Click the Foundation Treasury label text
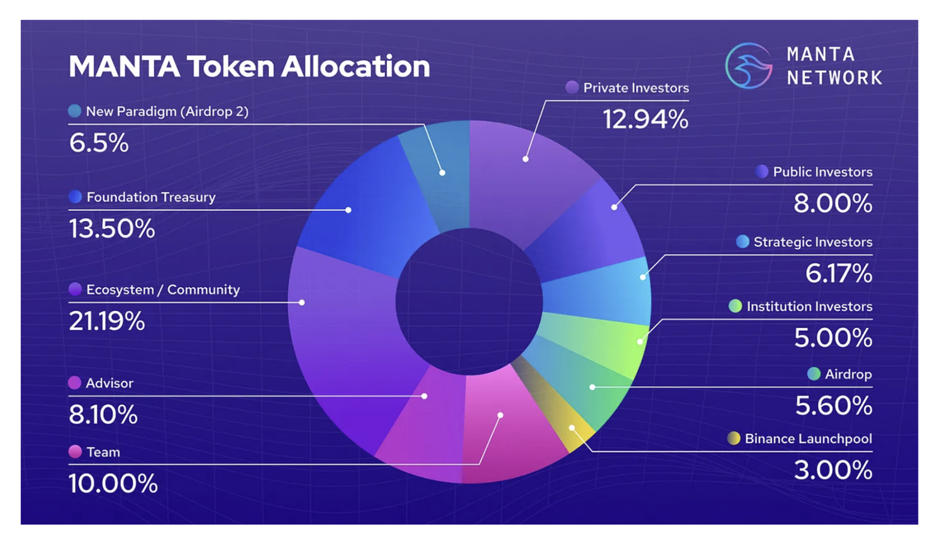 [151, 197]
